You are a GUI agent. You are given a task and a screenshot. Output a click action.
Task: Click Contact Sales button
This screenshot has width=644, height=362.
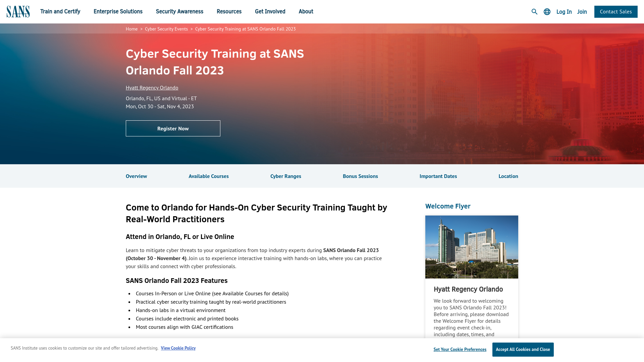tap(616, 12)
